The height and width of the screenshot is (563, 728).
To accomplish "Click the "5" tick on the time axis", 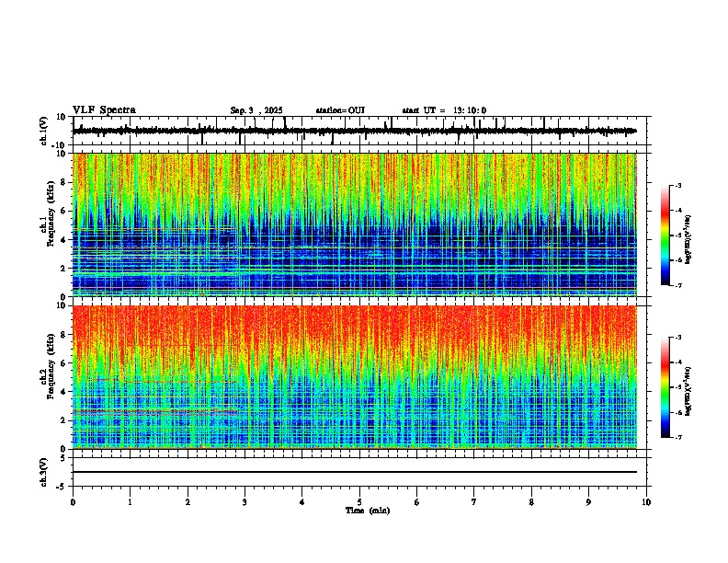I will point(359,502).
